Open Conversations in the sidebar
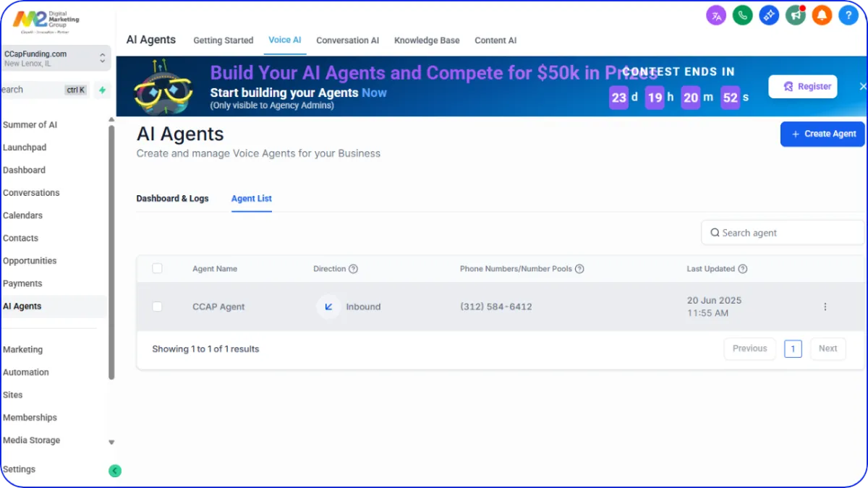The image size is (868, 488). pyautogui.click(x=31, y=193)
